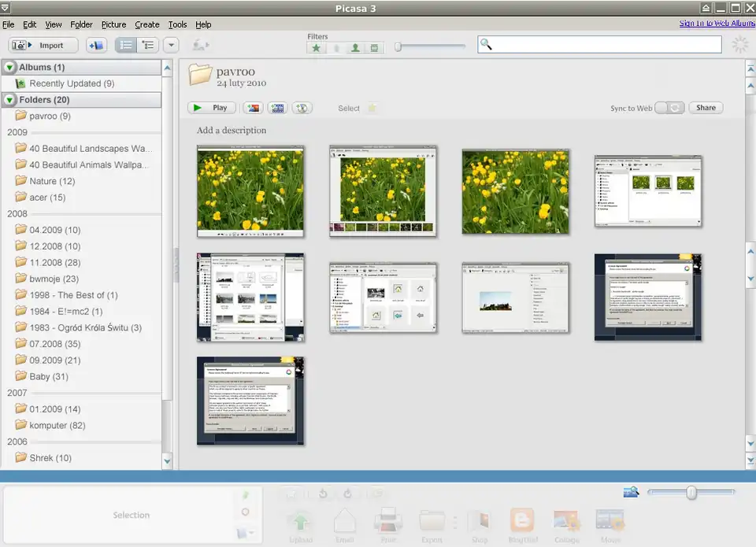Create a new album with the plus icon
The width and height of the screenshot is (756, 547).
(x=96, y=46)
